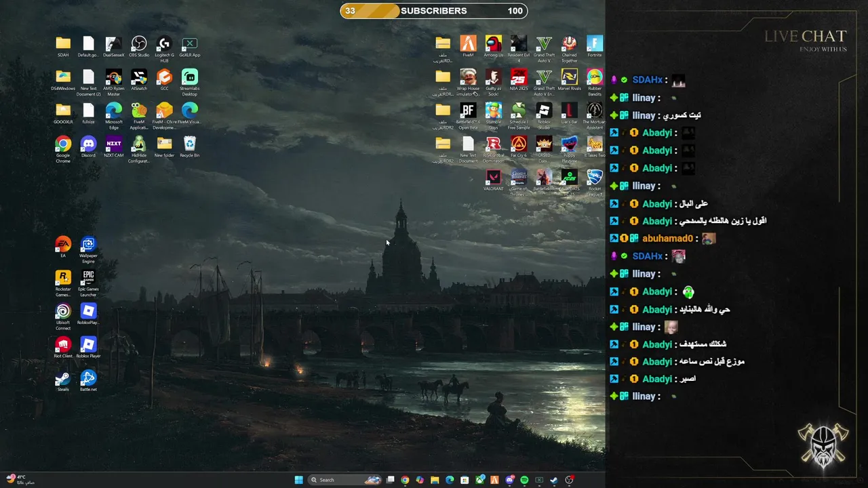Select the Rocket League desktop icon

click(x=595, y=182)
